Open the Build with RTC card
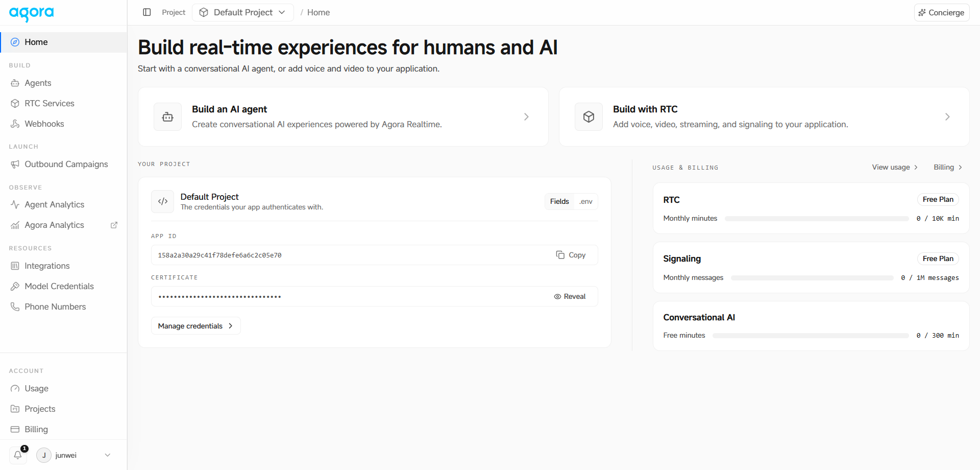This screenshot has height=470, width=980. tap(764, 117)
